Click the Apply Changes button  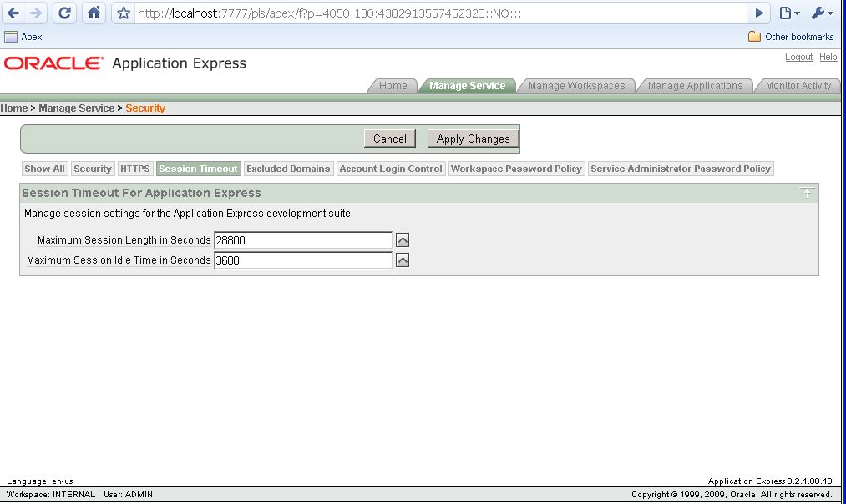coord(473,139)
